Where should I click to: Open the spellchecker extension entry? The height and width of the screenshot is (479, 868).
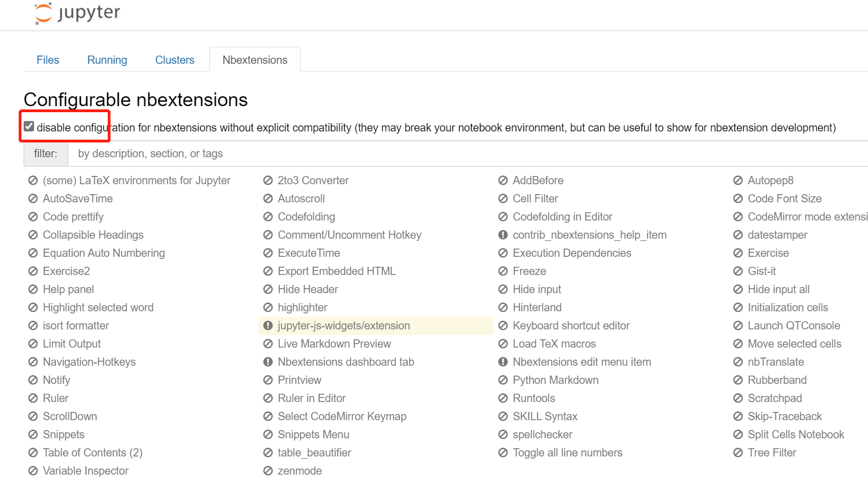point(543,434)
